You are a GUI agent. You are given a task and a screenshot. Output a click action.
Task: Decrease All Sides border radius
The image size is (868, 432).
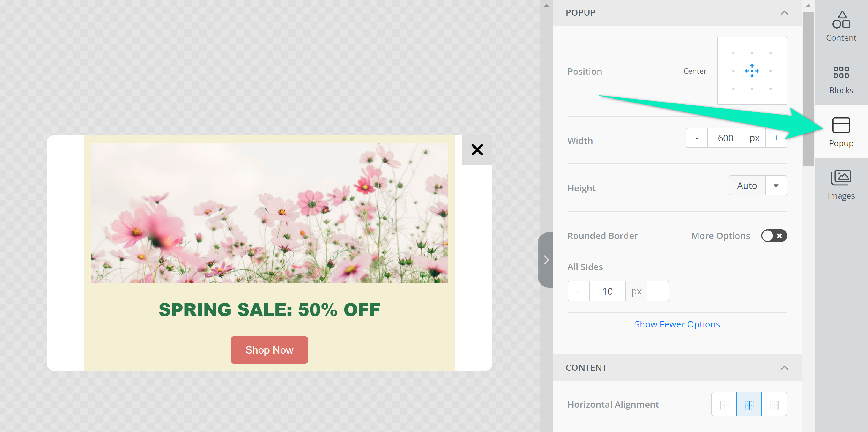[x=578, y=291]
